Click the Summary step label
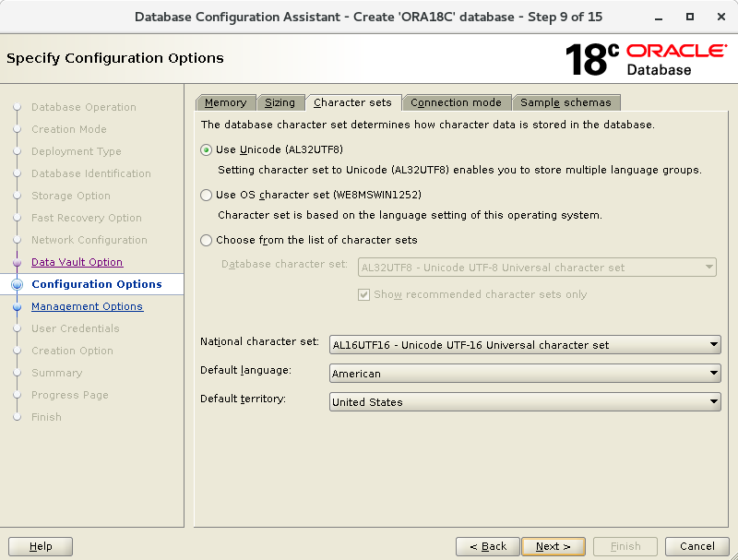Image resolution: width=738 pixels, height=560 pixels. point(57,373)
